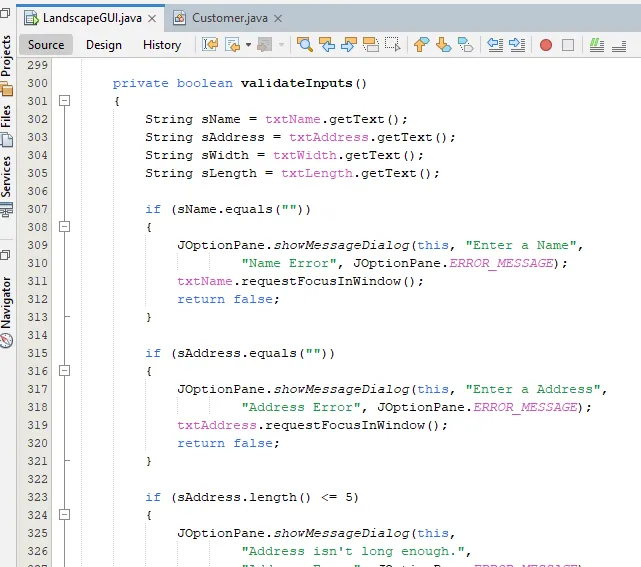The height and width of the screenshot is (567, 641).
Task: Close the LandscapeGUI.java tab
Action: coord(152,19)
